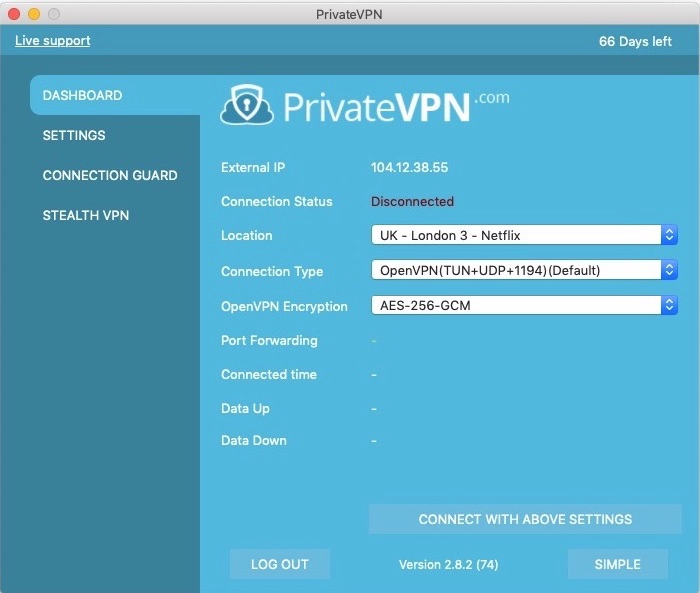The image size is (700, 593).
Task: Click the 66 Days left text
Action: pyautogui.click(x=635, y=42)
